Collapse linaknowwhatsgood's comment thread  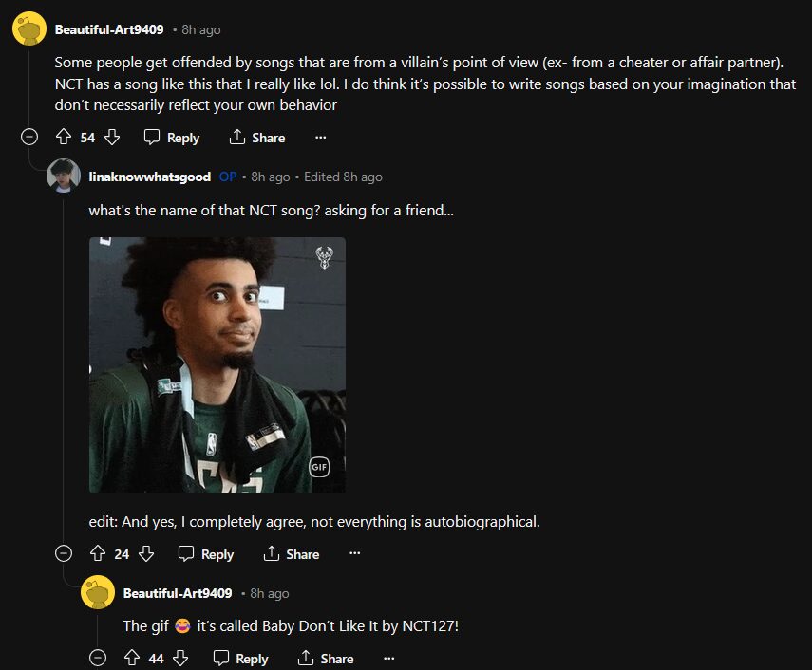[63, 554]
